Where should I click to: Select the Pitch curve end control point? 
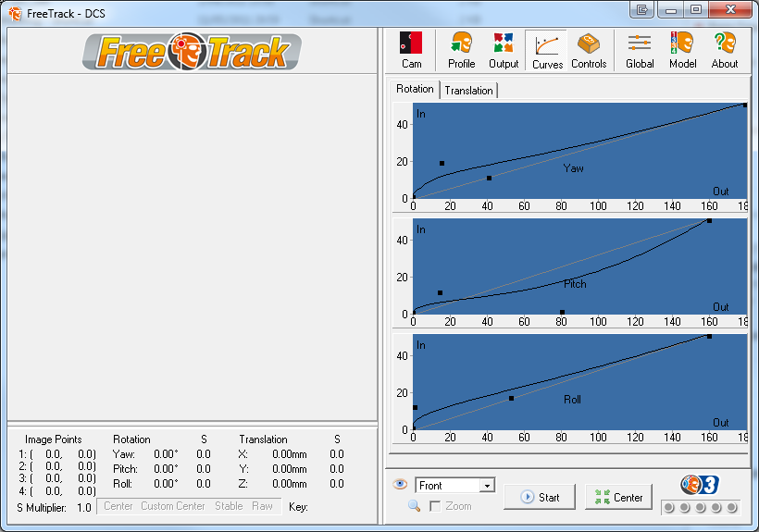coord(709,220)
